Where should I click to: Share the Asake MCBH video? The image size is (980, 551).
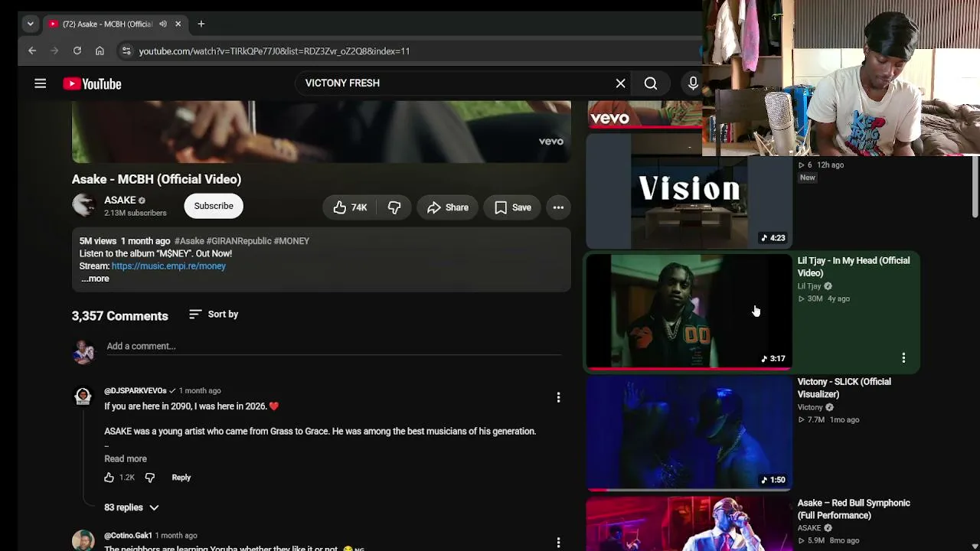tap(448, 207)
